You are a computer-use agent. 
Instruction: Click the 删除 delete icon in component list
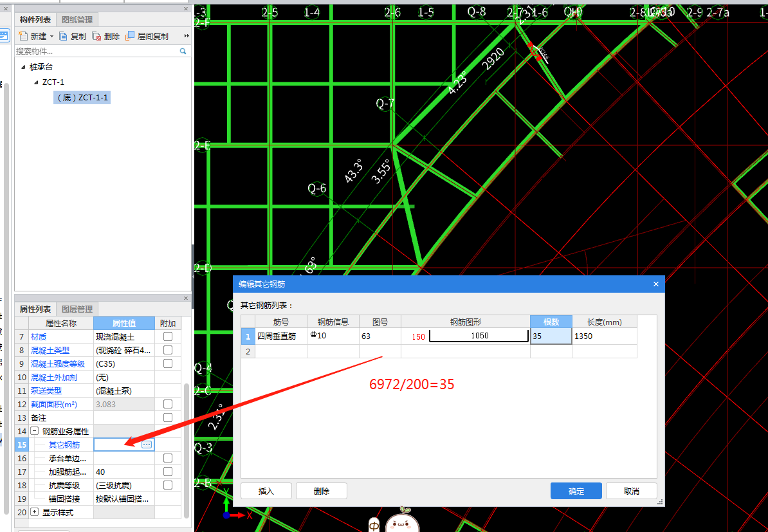[96, 36]
